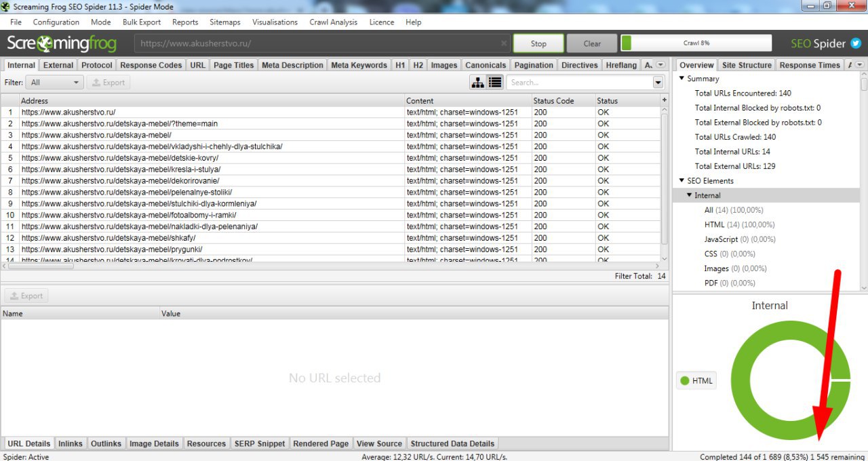Switch to the Site Structure tab
868x461 pixels.
(x=747, y=65)
